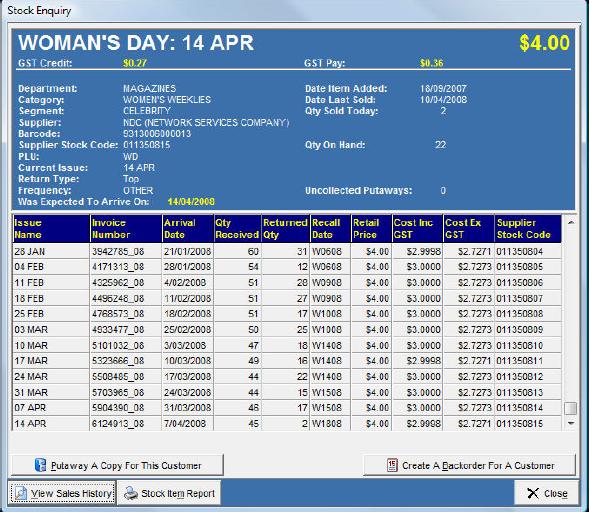The image size is (590, 512).
Task: Click the Returned Qty column header
Action: [x=286, y=229]
